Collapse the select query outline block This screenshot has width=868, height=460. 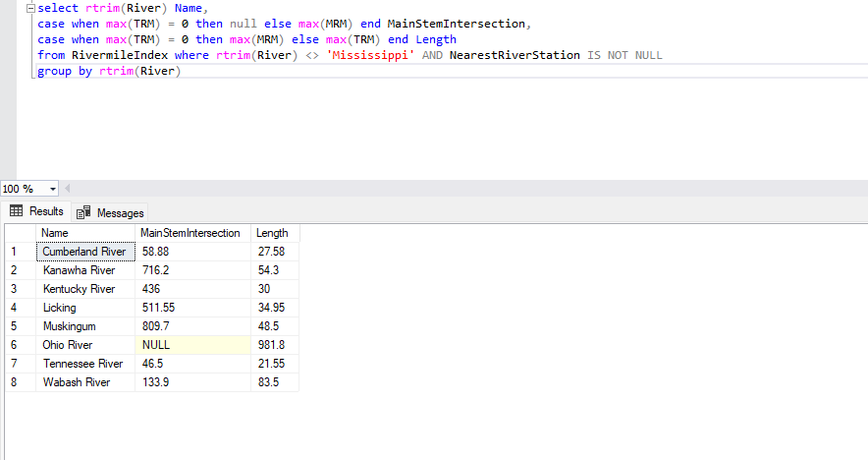coord(31,8)
